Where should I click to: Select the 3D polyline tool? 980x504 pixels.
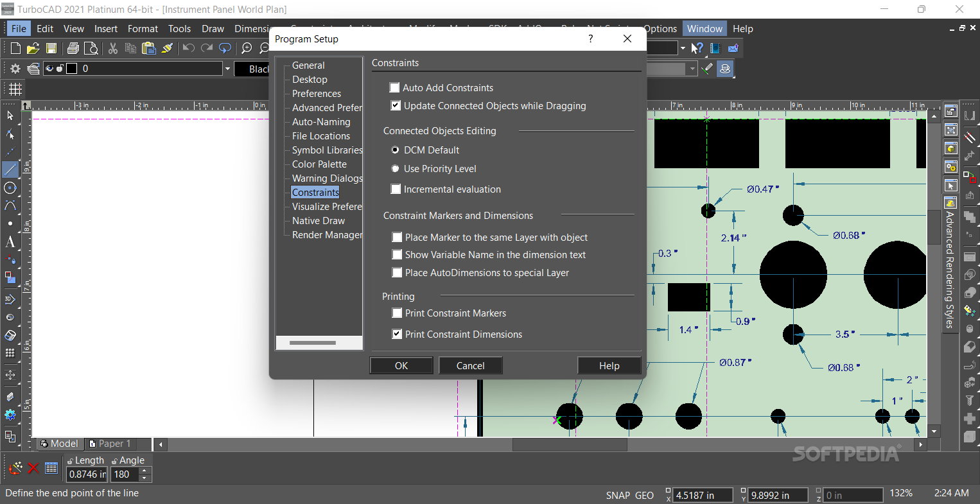(10, 299)
